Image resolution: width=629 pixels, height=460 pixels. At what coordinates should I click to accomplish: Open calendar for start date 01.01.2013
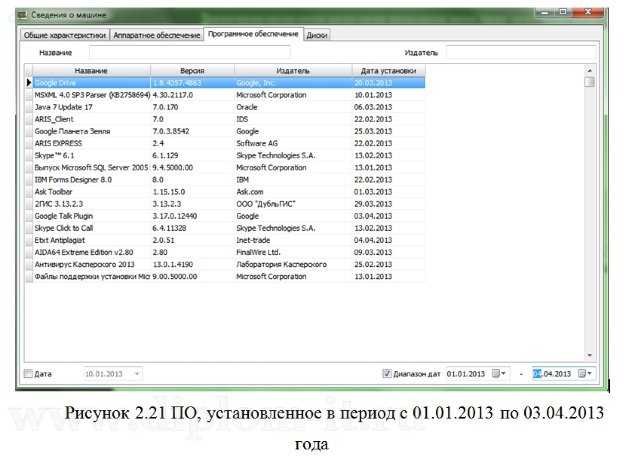click(499, 374)
